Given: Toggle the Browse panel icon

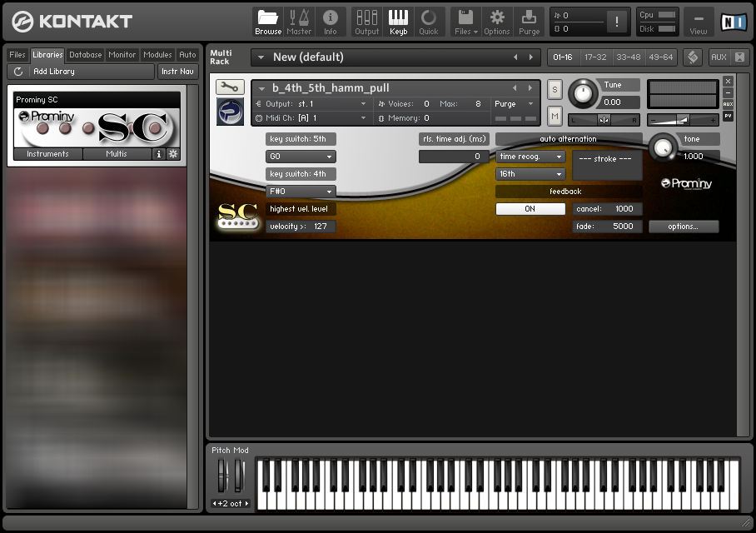Looking at the screenshot, I should (x=268, y=22).
